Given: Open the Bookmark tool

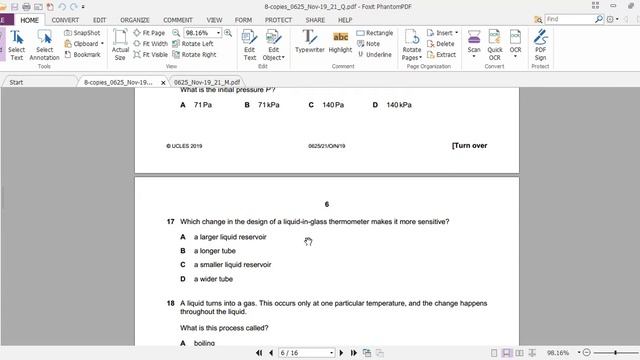Looking at the screenshot, I should tap(82, 54).
